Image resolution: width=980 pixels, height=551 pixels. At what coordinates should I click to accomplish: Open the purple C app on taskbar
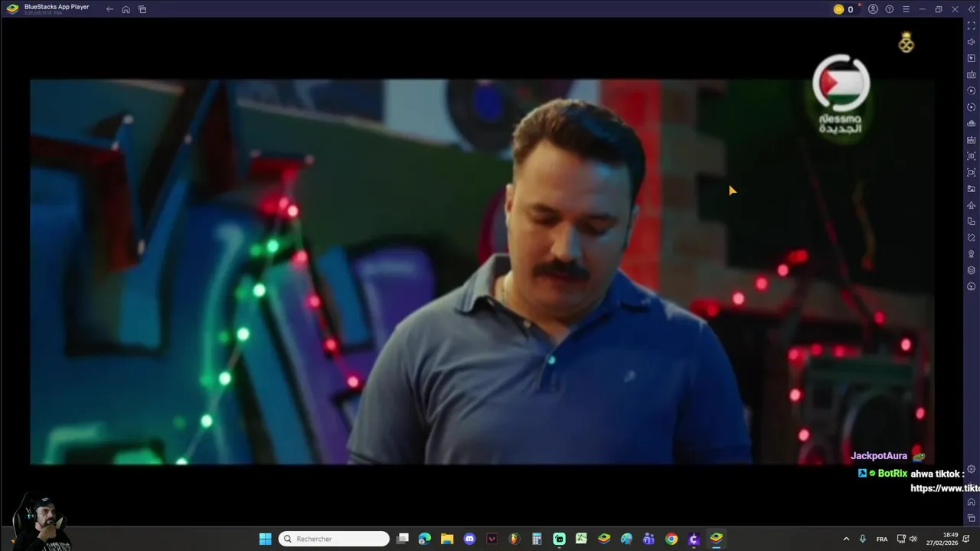click(x=694, y=539)
